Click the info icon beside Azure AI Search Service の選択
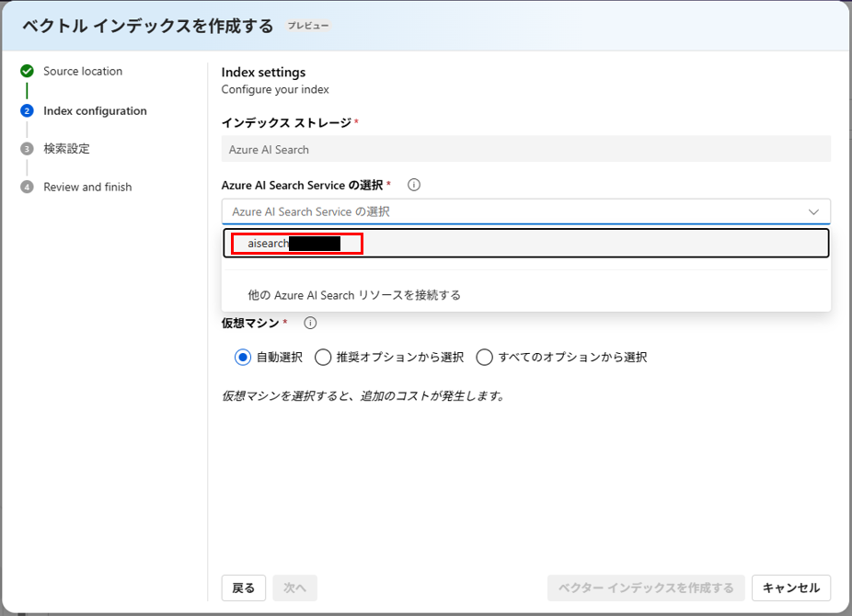Image resolution: width=852 pixels, height=616 pixels. point(413,185)
